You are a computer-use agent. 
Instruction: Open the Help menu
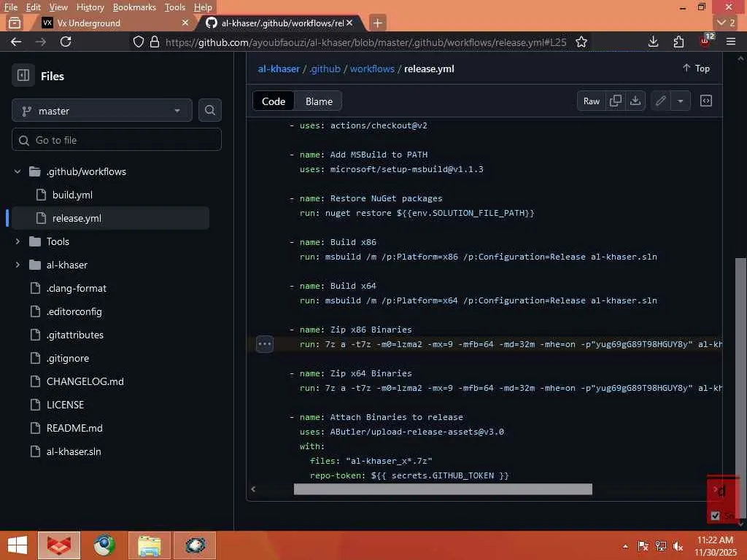coord(203,7)
